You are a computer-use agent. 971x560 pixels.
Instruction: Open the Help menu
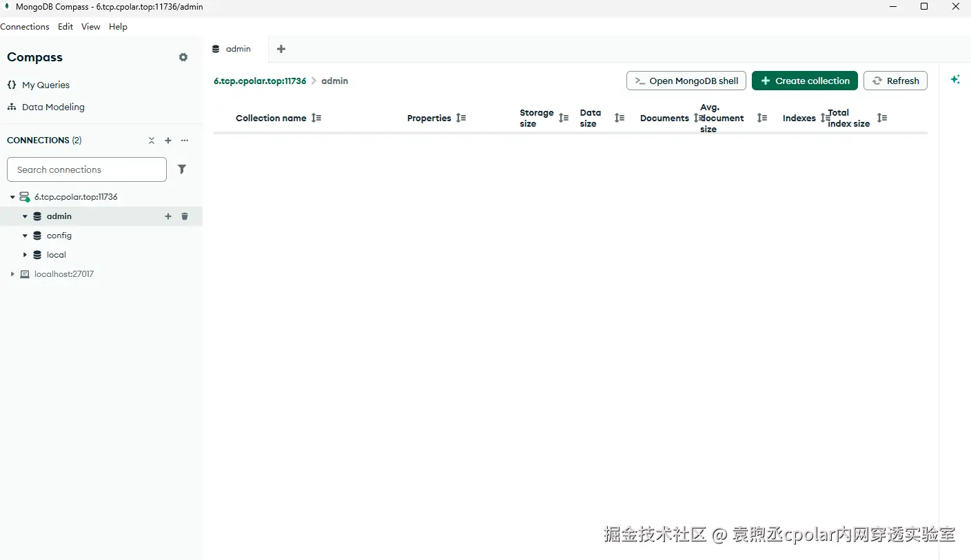(x=119, y=27)
